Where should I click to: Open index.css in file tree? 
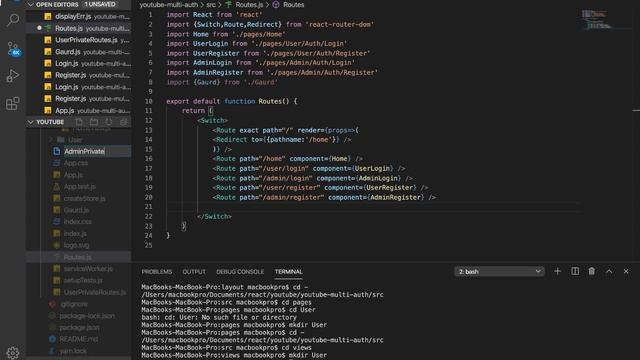pos(78,222)
